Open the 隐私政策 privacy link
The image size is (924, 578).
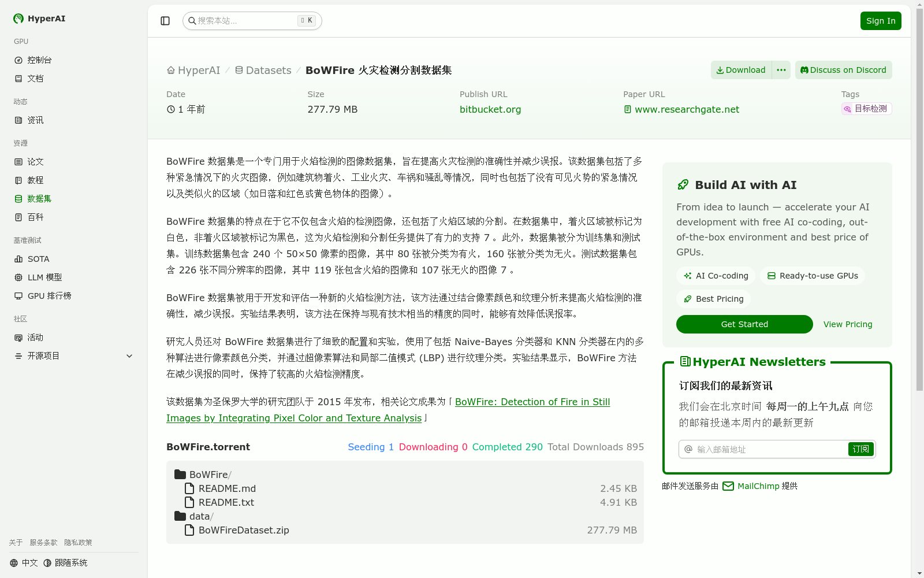click(x=79, y=543)
